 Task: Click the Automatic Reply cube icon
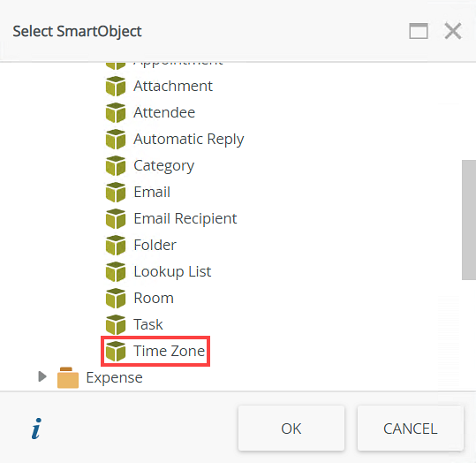(116, 139)
